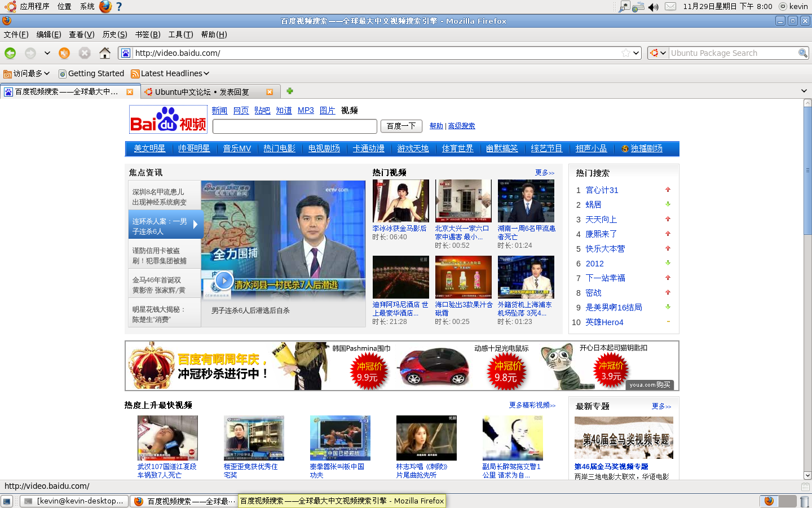This screenshot has width=812, height=508.
Task: Click the network connection icon
Action: [638, 7]
